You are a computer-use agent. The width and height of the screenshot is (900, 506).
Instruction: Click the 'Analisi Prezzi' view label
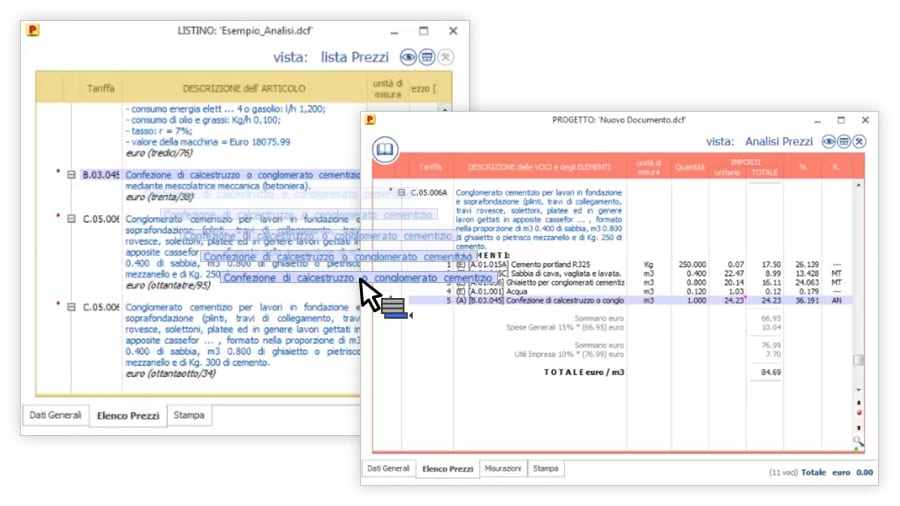click(x=779, y=142)
